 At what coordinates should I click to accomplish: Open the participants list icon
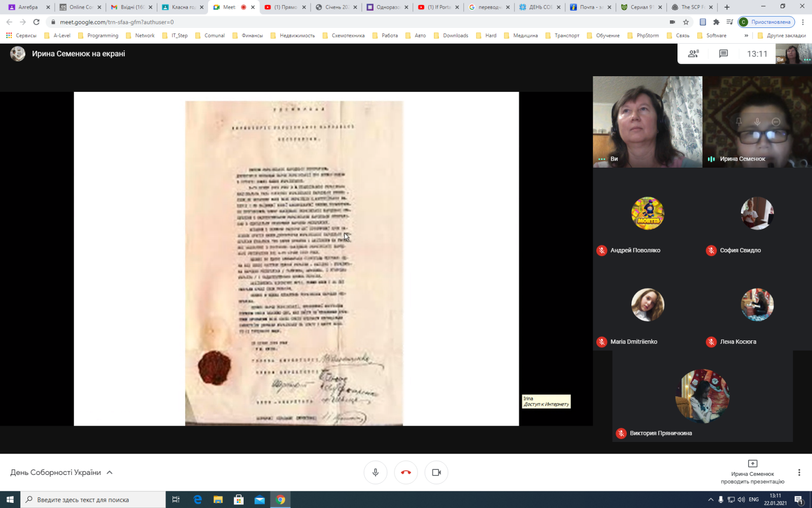point(693,54)
